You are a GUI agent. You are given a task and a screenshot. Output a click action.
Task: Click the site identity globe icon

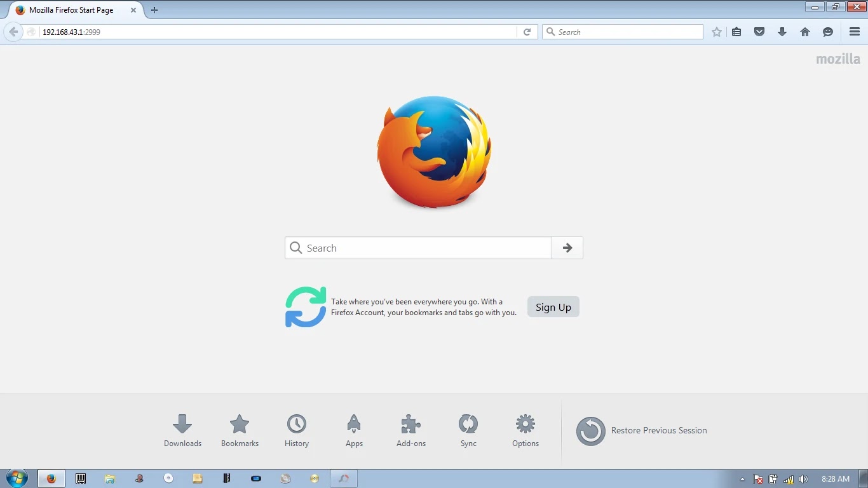coord(31,32)
